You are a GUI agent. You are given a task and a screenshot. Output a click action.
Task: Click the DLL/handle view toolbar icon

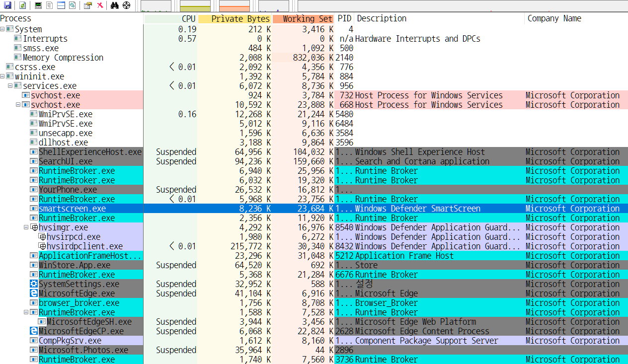point(72,5)
